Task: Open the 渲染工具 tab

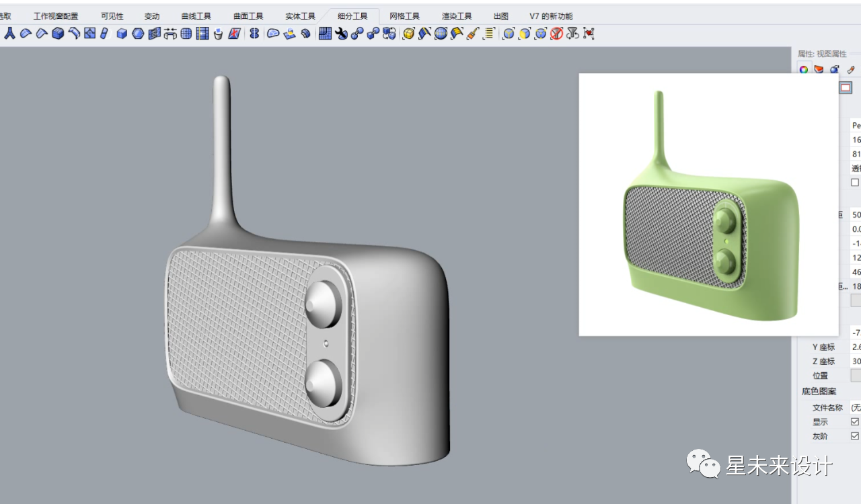Action: [457, 16]
